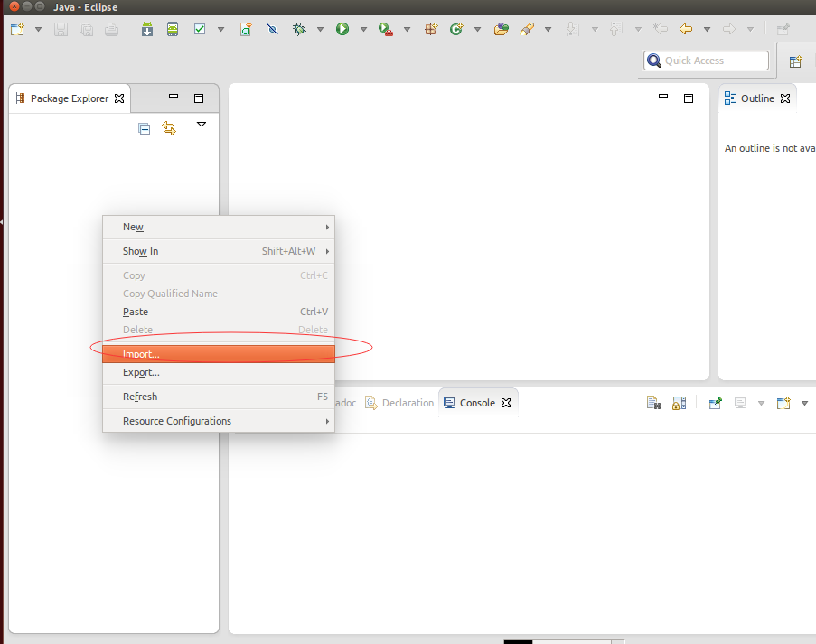This screenshot has width=816, height=644.
Task: Click Collapse All in Package Explorer
Action: coord(145,128)
